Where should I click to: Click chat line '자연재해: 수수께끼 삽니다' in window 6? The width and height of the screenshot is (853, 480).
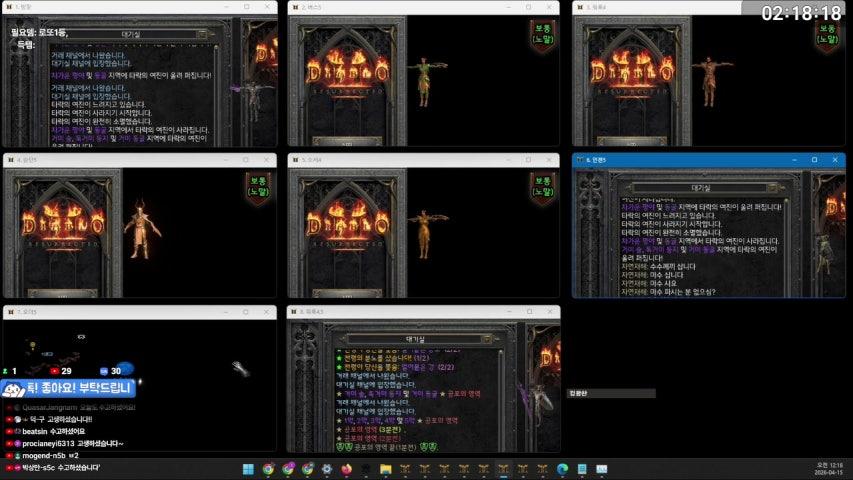pos(659,267)
